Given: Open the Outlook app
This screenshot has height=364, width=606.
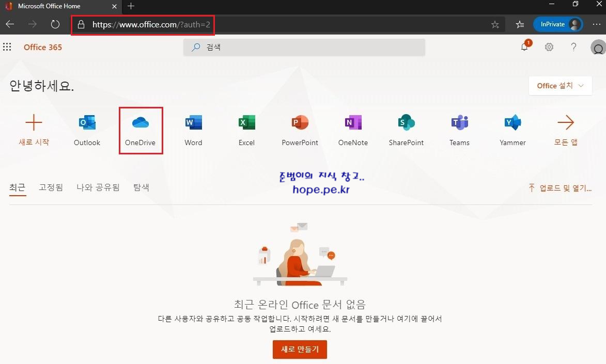Looking at the screenshot, I should pos(87,130).
